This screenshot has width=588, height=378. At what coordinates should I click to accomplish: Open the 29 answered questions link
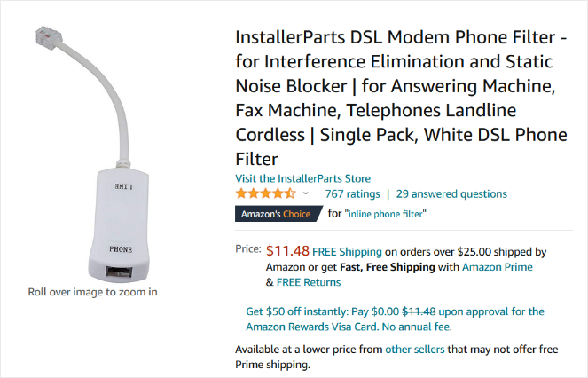451,193
